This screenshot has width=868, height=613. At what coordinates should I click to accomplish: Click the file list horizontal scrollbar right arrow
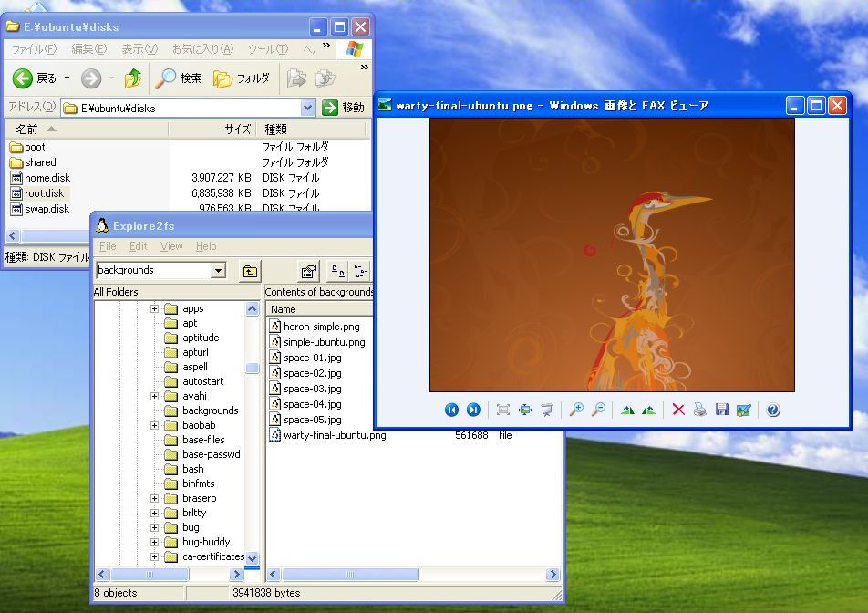(552, 575)
